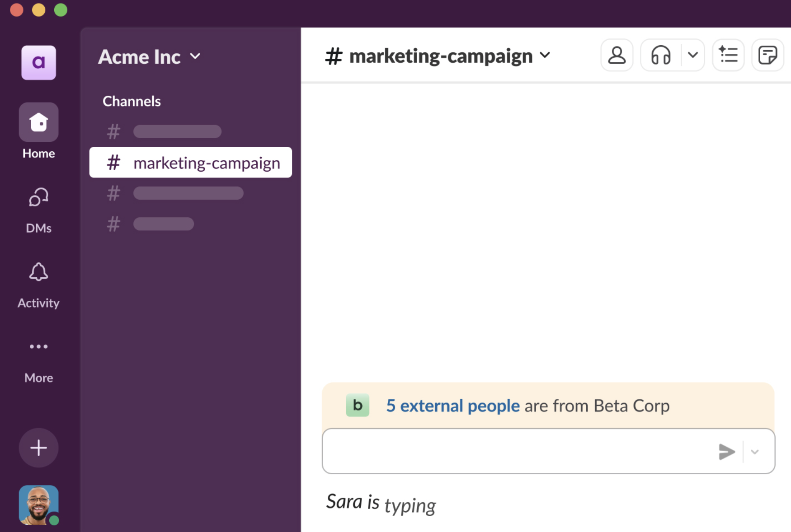Go to the Home tab
The width and height of the screenshot is (791, 532).
[38, 131]
